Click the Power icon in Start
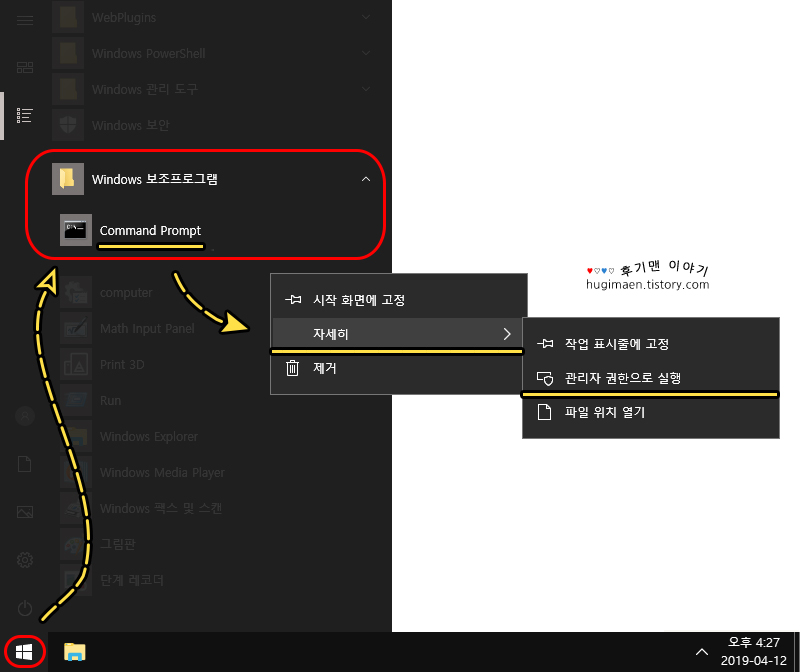 pyautogui.click(x=25, y=608)
